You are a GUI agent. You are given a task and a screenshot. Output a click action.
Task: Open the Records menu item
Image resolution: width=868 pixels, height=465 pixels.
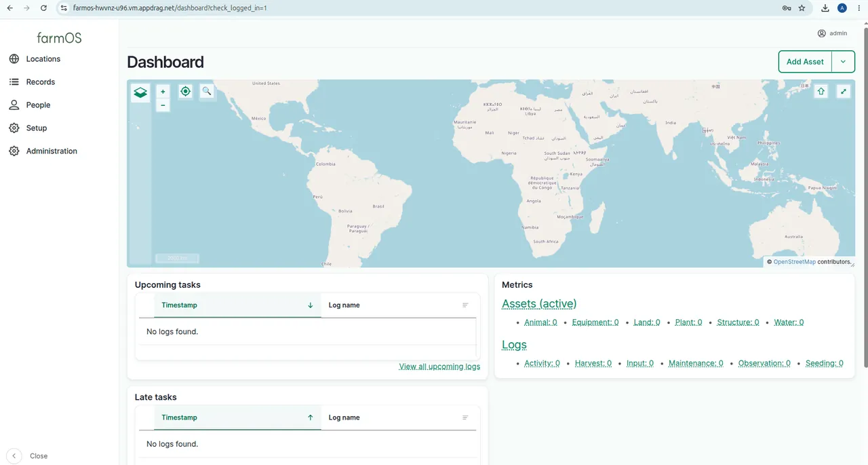click(x=41, y=82)
